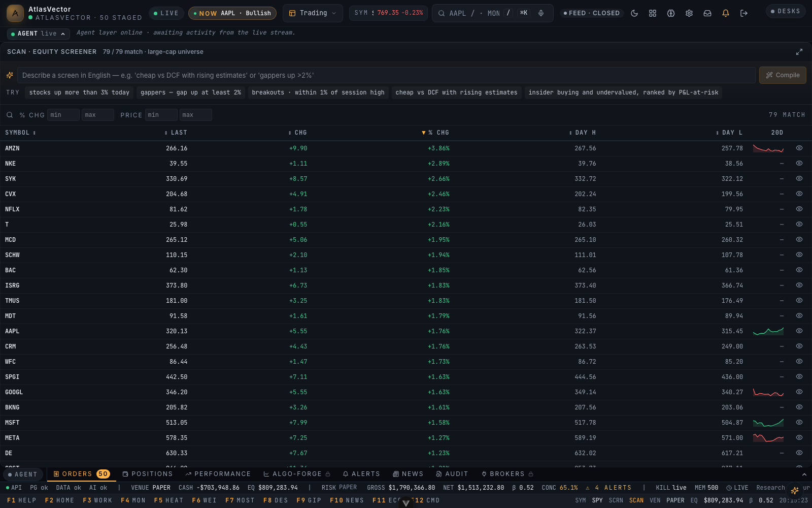Expand the screener panel to fullscreen
812x508 pixels.
coord(799,52)
